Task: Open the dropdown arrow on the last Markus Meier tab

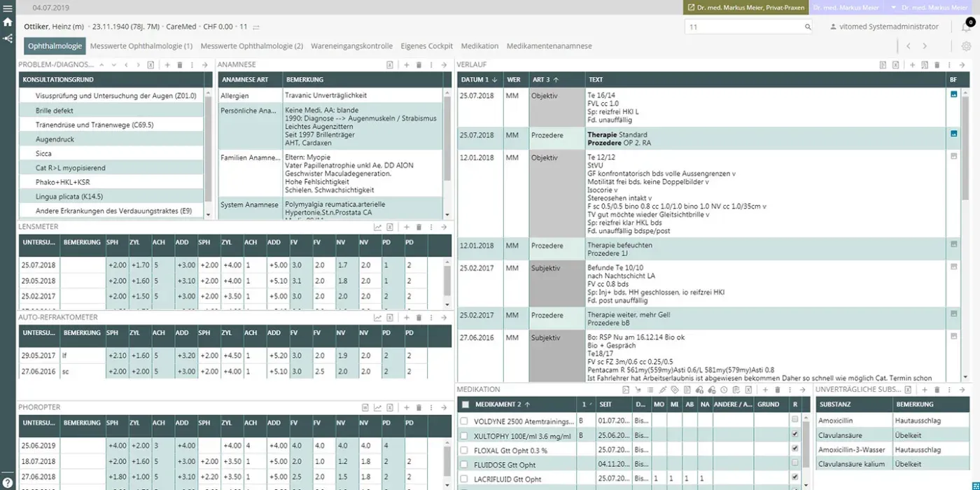Action: coord(892,7)
